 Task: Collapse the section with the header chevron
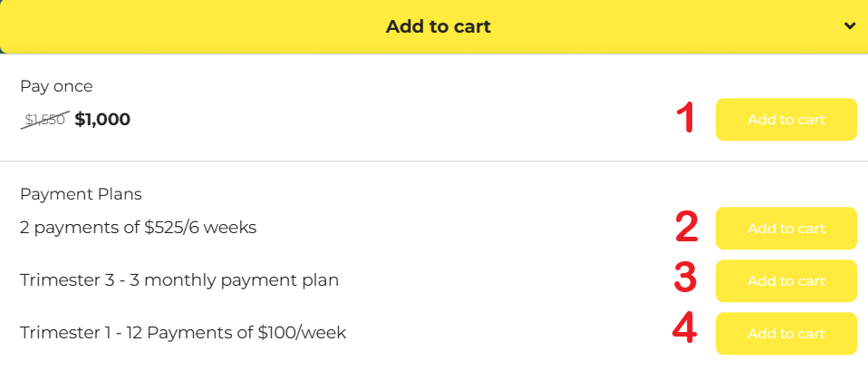(x=849, y=26)
